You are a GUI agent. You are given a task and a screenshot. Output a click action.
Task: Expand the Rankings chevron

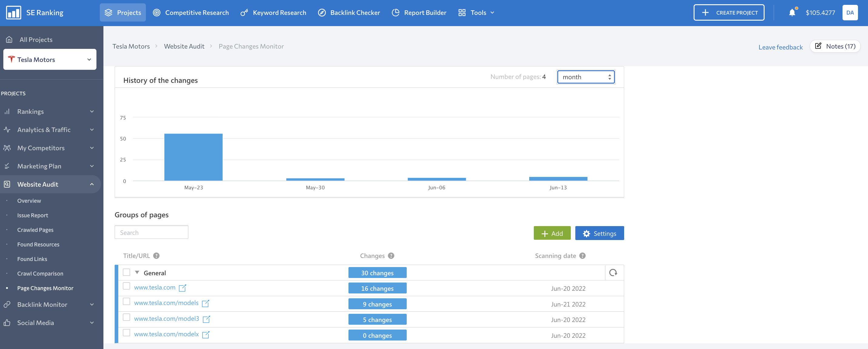pos(92,111)
